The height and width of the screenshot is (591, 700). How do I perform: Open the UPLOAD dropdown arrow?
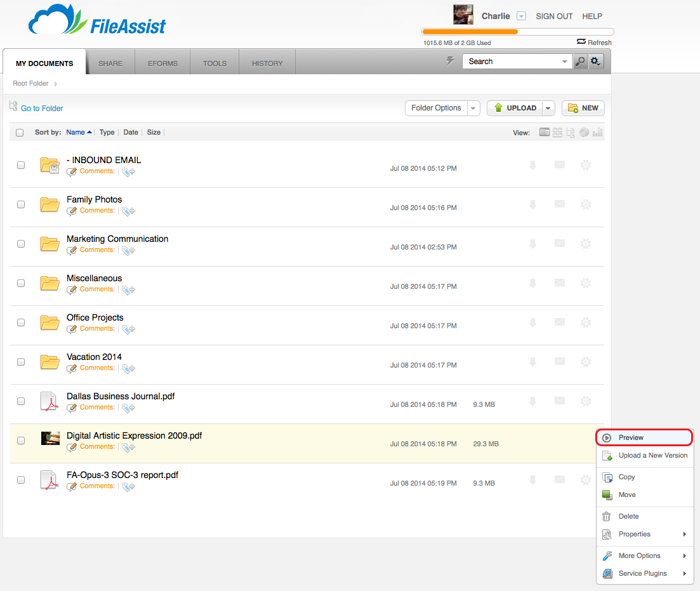coord(548,108)
